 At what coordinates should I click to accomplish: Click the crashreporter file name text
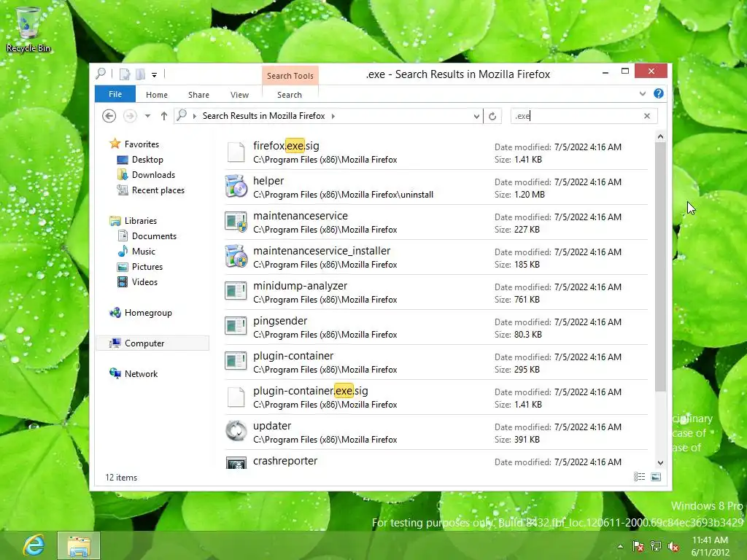click(x=285, y=461)
